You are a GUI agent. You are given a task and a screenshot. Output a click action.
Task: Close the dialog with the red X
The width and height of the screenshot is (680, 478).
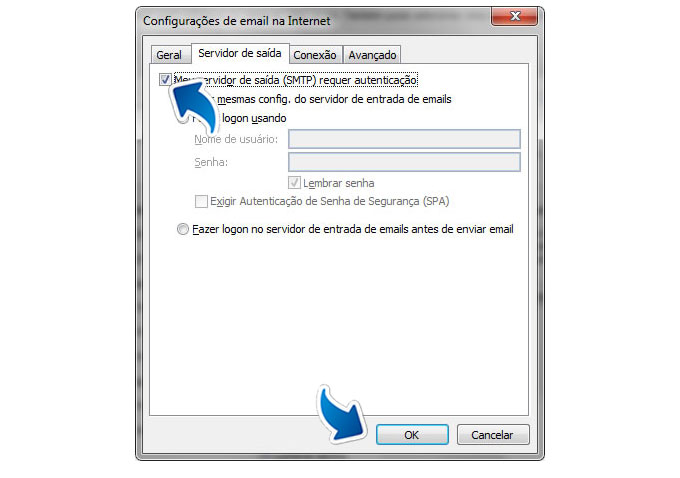coord(515,16)
